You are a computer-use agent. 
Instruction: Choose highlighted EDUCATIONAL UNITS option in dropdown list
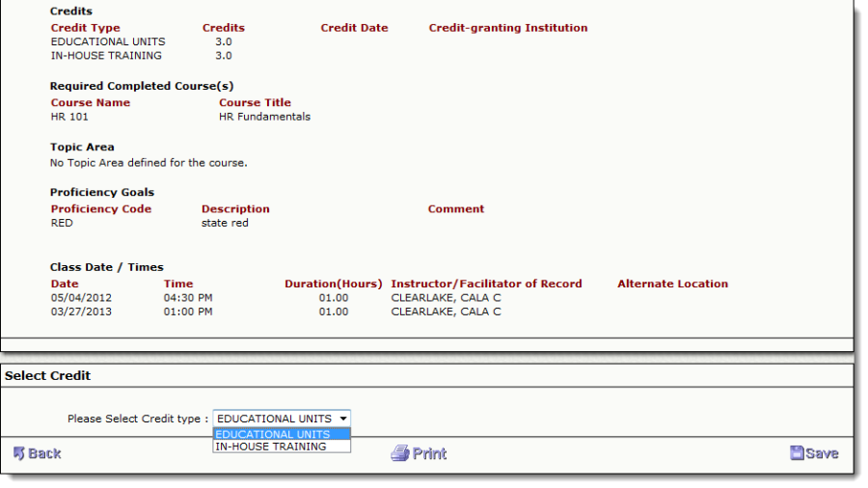coord(272,434)
